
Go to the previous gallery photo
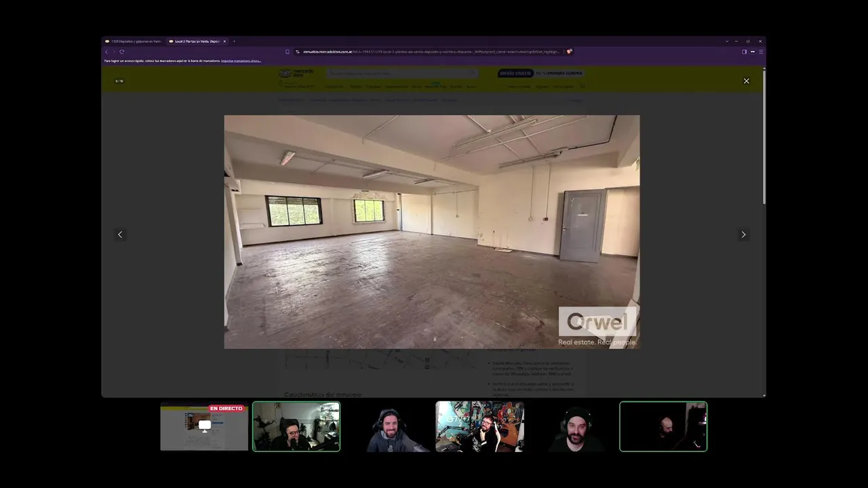(x=120, y=235)
